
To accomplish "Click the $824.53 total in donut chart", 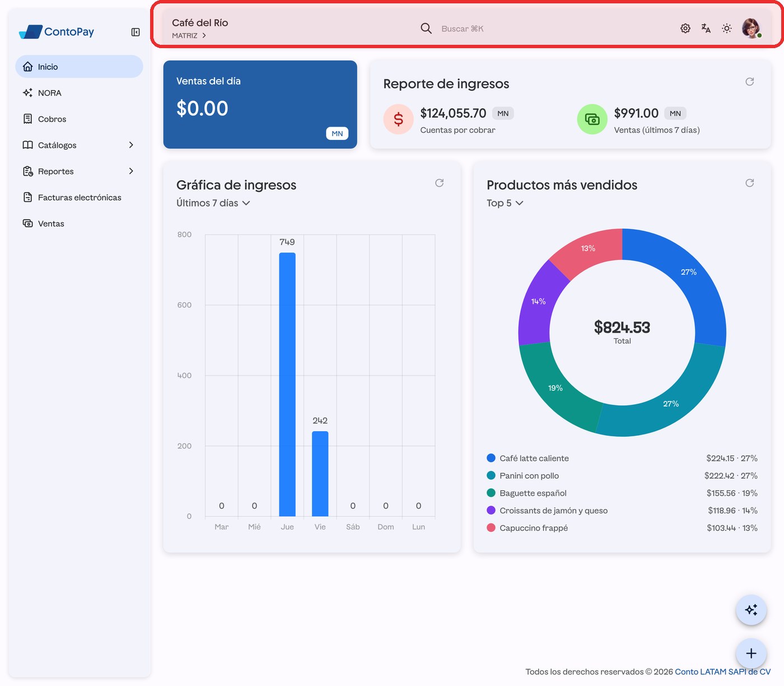I will tap(622, 327).
